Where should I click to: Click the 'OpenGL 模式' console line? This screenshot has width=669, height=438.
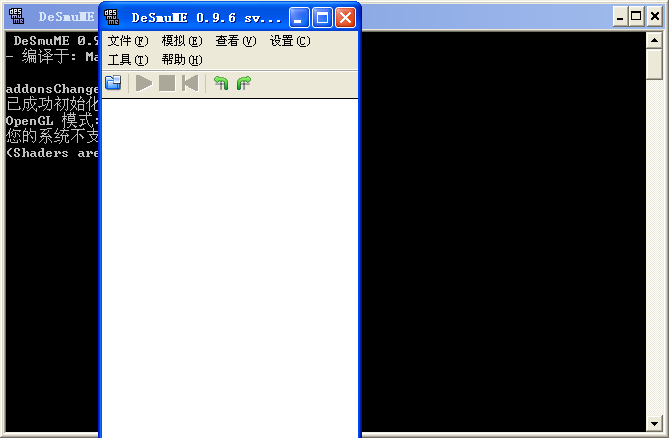click(x=52, y=121)
